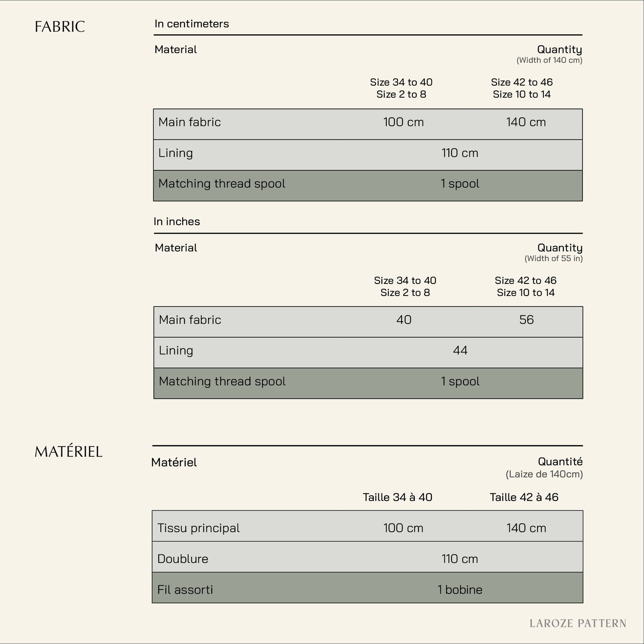Image resolution: width=644 pixels, height=644 pixels.
Task: Select the "1 bobine" cell
Action: [x=460, y=590]
